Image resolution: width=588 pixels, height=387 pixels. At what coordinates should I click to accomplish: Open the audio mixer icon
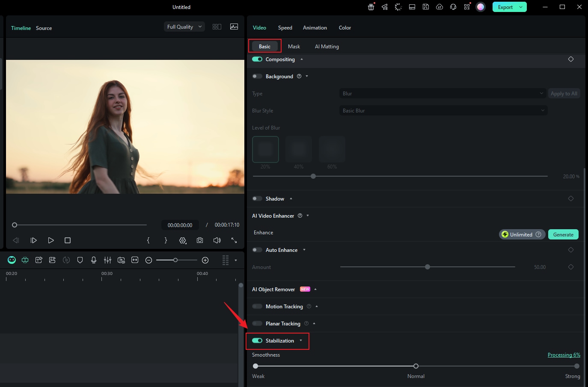[107, 260]
